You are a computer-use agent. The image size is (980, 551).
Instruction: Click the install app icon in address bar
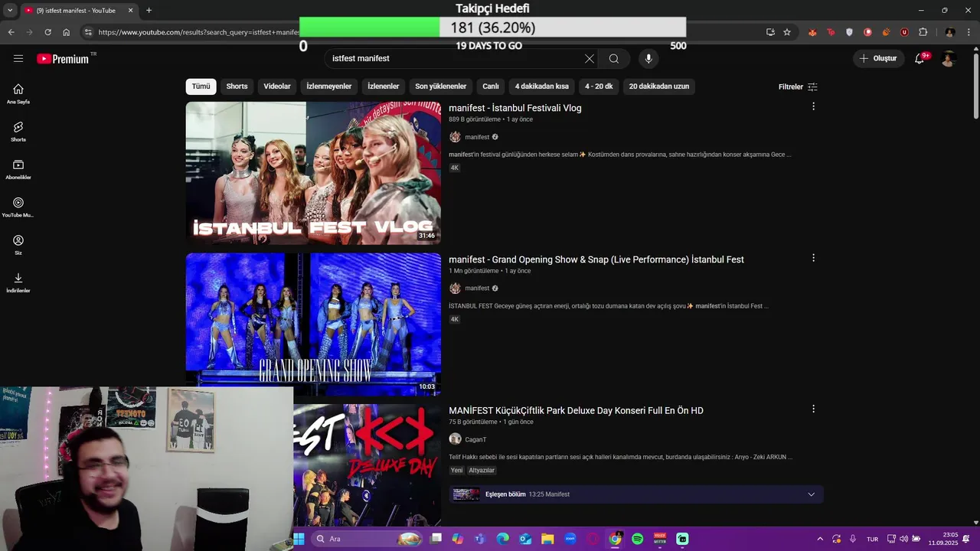click(770, 32)
